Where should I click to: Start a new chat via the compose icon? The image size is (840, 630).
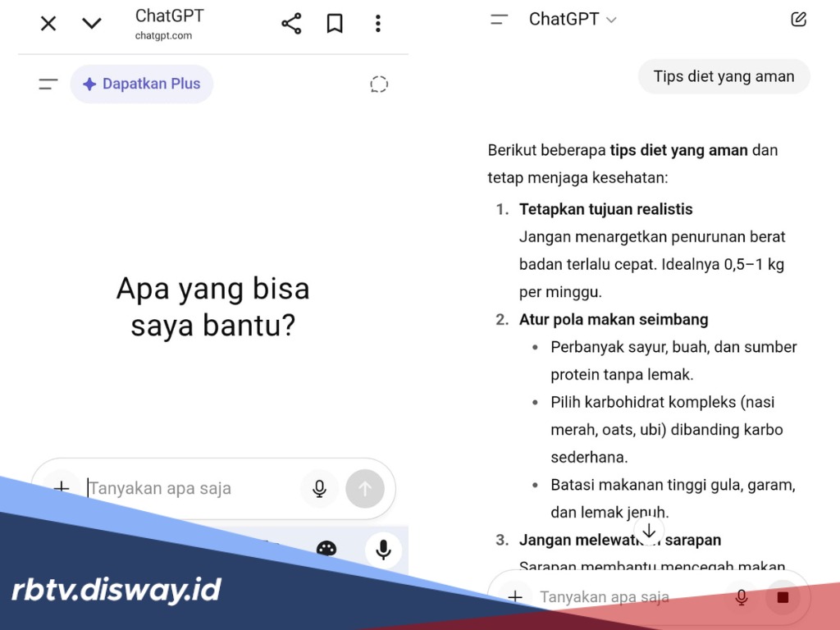click(x=798, y=19)
